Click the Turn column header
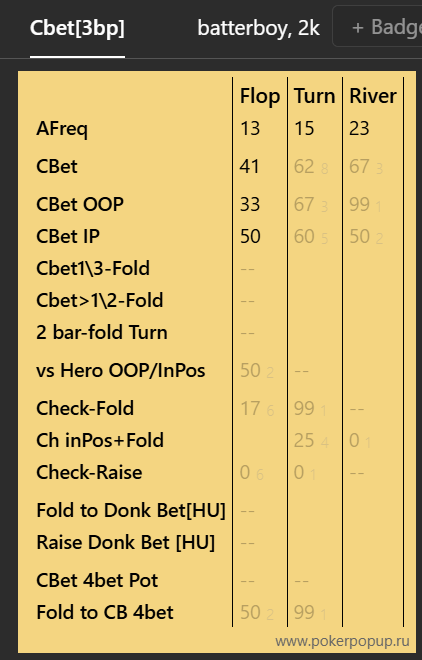 (x=314, y=96)
